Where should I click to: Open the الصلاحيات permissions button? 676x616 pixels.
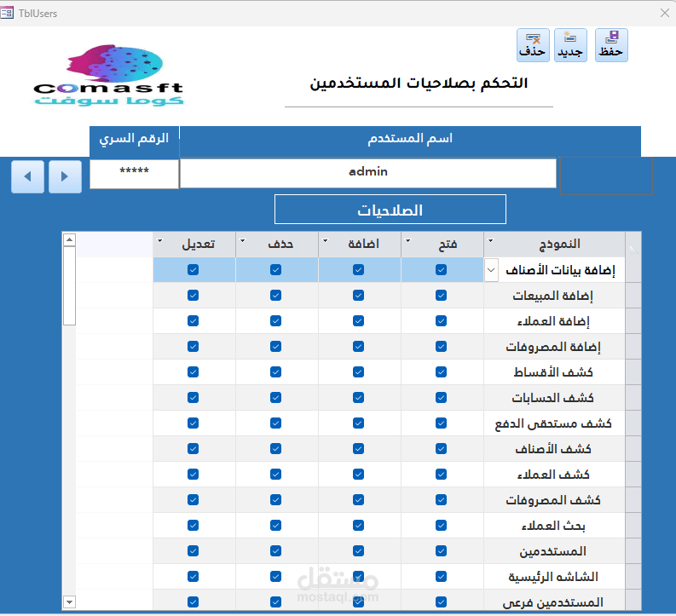coord(390,210)
